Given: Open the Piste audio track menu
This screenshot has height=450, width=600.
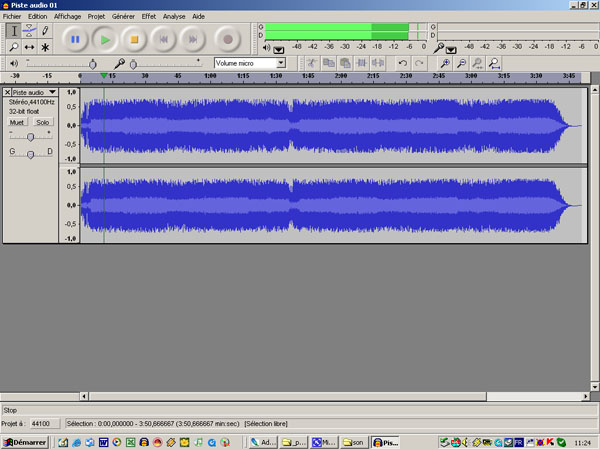Looking at the screenshot, I should [52, 92].
